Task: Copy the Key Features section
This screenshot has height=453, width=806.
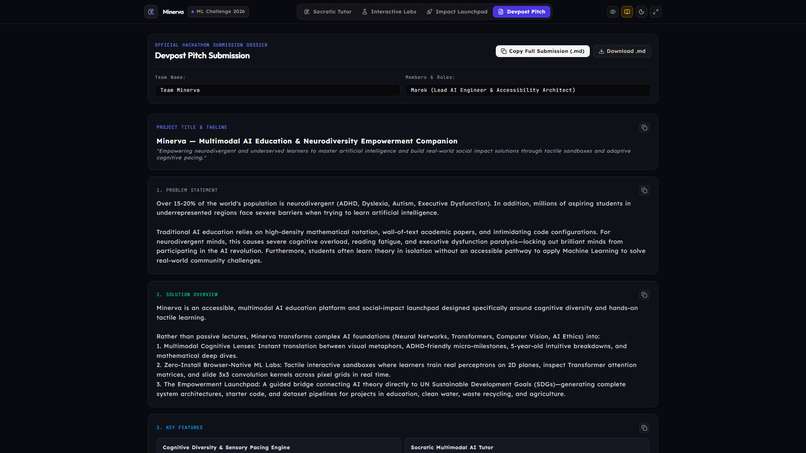Action: (644, 428)
